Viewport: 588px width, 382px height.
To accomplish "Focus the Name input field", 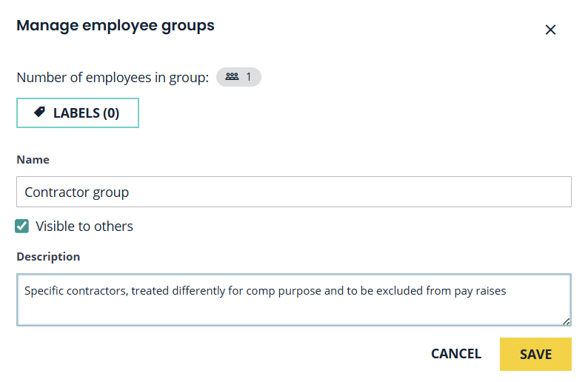I will click(293, 192).
